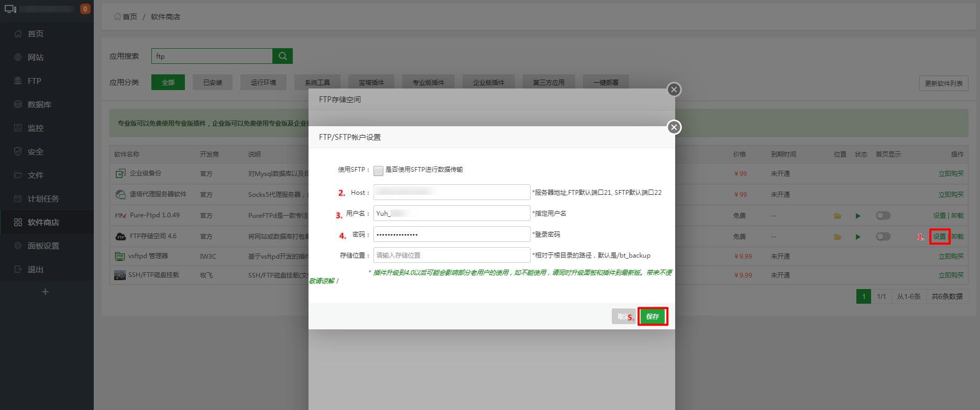The image size is (980, 410).
Task: Click the 用户名 input field
Action: [452, 213]
